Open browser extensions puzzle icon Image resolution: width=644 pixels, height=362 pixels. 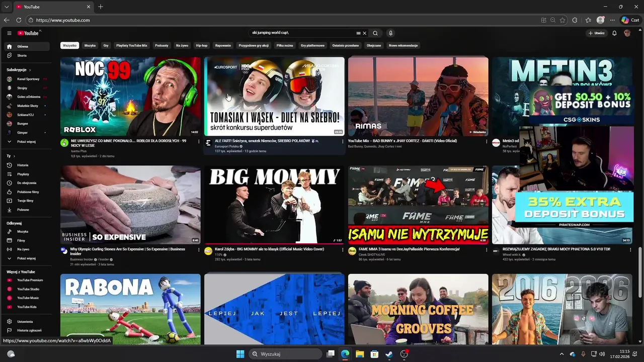tap(575, 20)
